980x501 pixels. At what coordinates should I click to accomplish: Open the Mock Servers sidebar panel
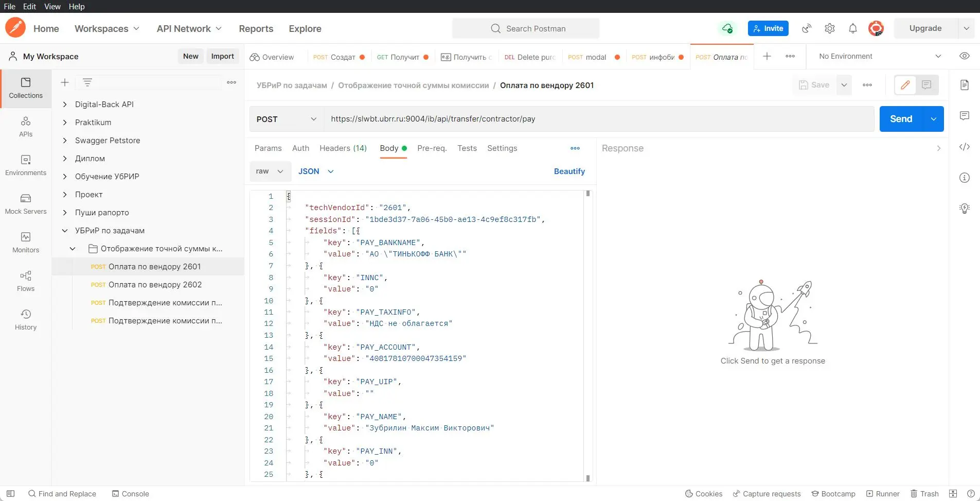26,204
